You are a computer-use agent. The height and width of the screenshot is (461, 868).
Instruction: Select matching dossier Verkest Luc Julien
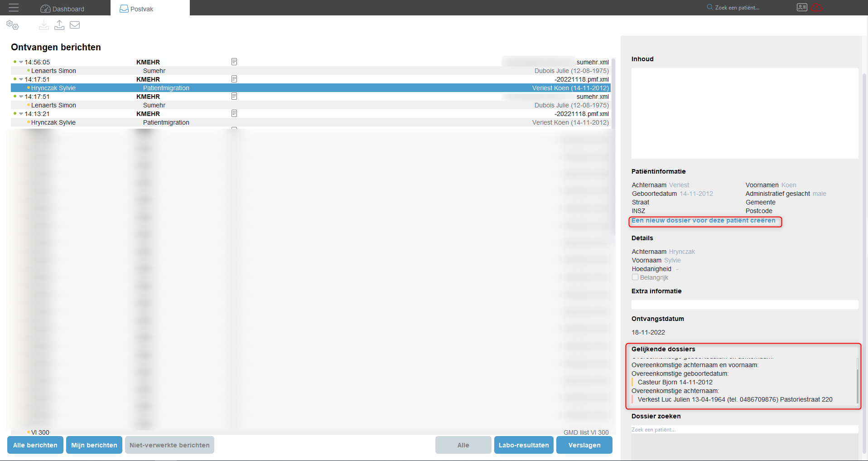(x=735, y=399)
